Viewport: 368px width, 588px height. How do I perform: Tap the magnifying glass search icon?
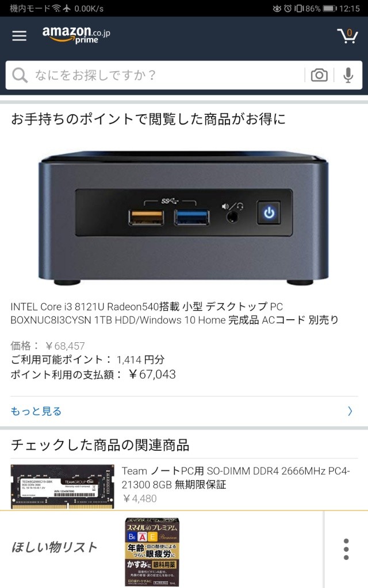20,75
